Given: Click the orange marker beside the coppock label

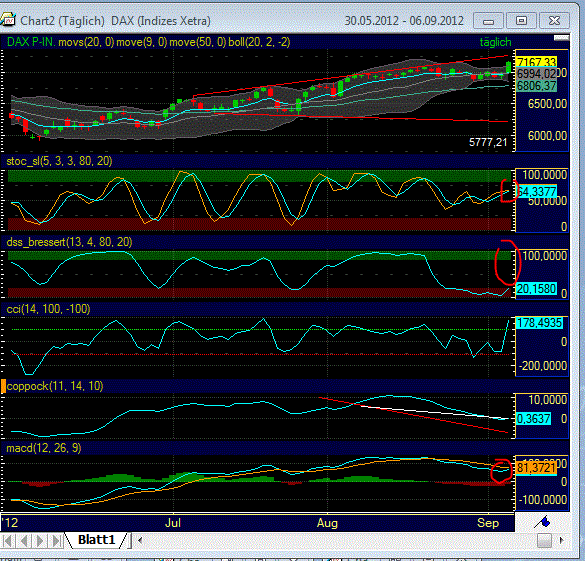Looking at the screenshot, I should click(3, 386).
